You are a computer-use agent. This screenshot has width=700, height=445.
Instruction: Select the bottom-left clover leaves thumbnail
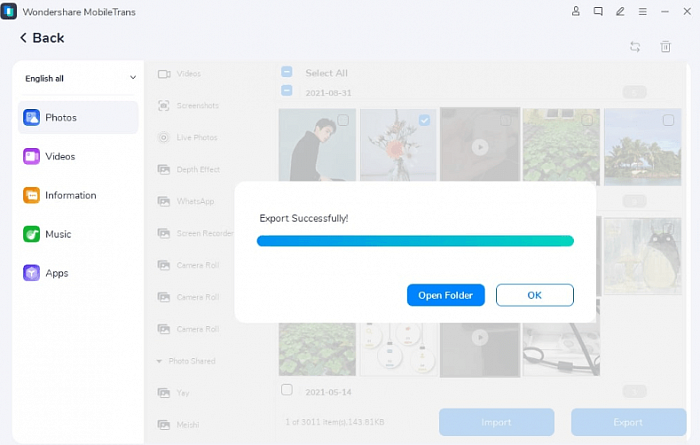click(x=317, y=349)
